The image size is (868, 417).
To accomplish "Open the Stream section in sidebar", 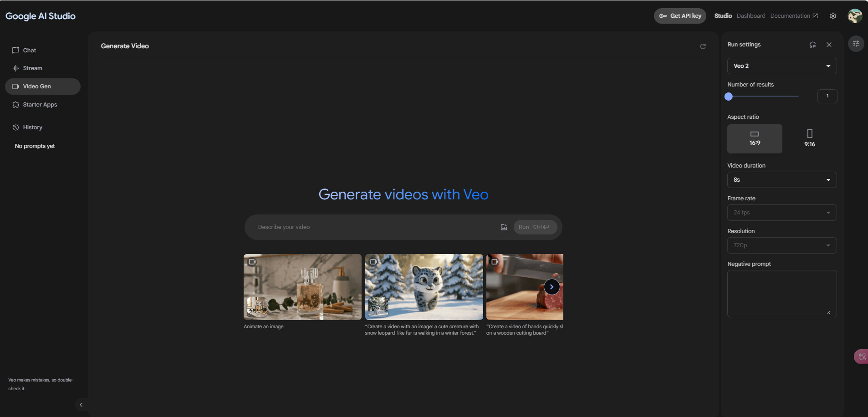I will click(x=43, y=68).
